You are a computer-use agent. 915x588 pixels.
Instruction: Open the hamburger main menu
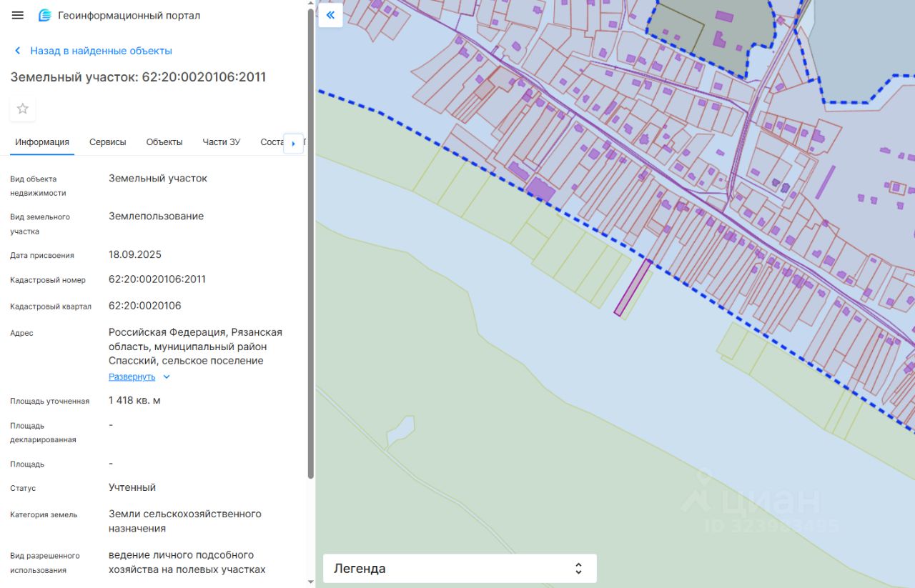pos(18,15)
